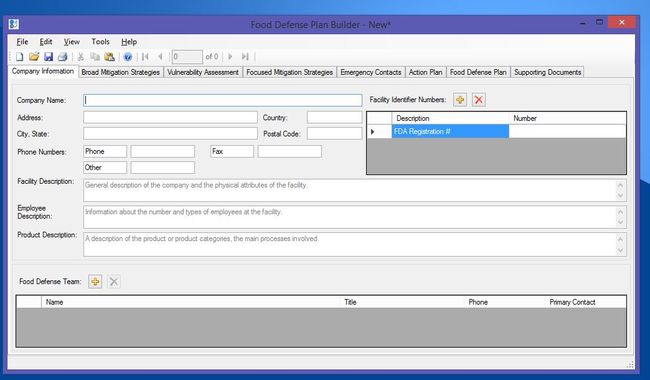
Task: Open a file with the folder icon
Action: pyautogui.click(x=34, y=57)
